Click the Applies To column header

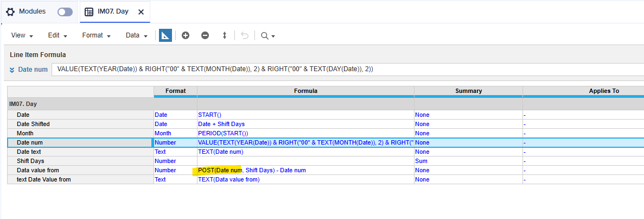click(x=583, y=91)
